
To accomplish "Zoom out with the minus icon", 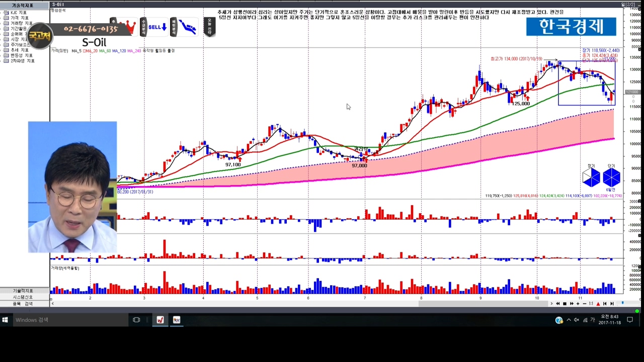I will (x=584, y=304).
